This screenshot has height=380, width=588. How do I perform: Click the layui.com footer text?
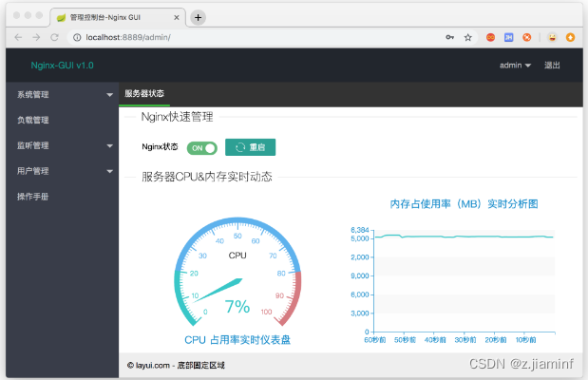pyautogui.click(x=176, y=365)
